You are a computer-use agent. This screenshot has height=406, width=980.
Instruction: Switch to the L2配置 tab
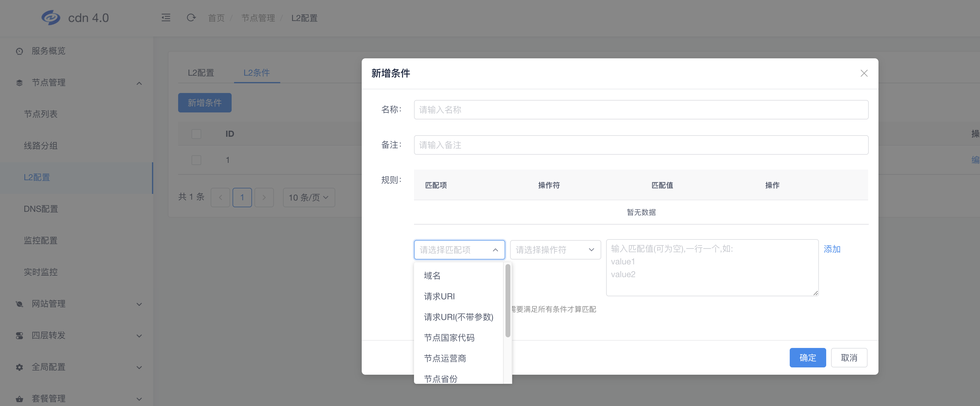201,73
